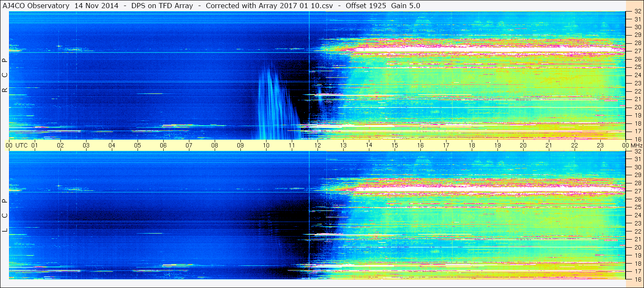Select the 04 hour tick on time axis
644x288 pixels.
click(112, 145)
